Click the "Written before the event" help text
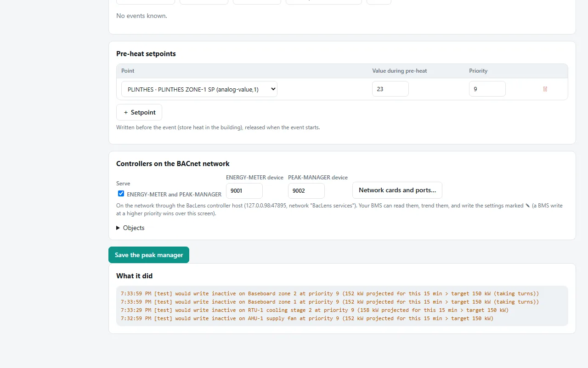 (218, 127)
